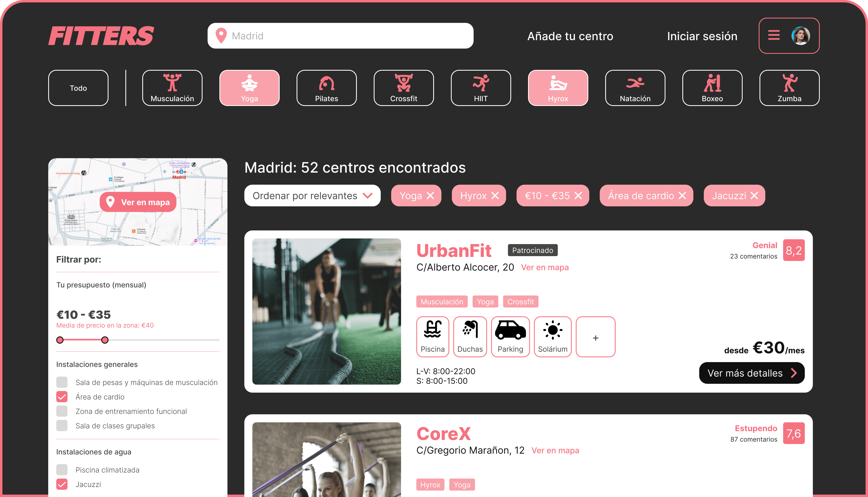Toggle the Área de cardio checkbox
The width and height of the screenshot is (868, 497).
click(62, 396)
